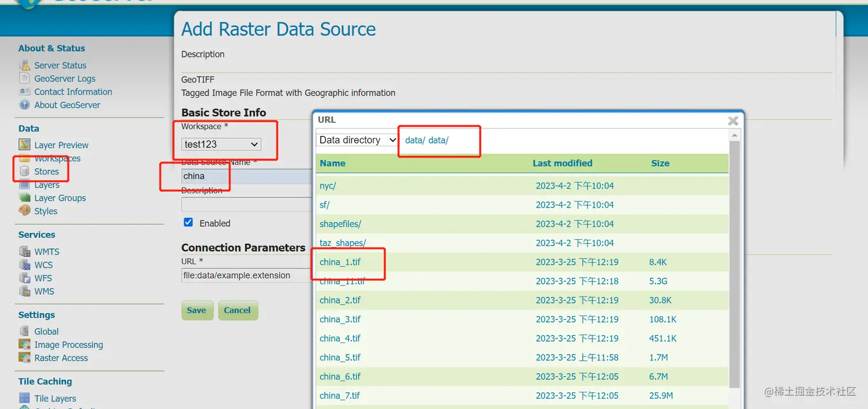Click the GeoServer Logs icon
Image resolution: width=868 pixels, height=409 pixels.
tap(25, 79)
